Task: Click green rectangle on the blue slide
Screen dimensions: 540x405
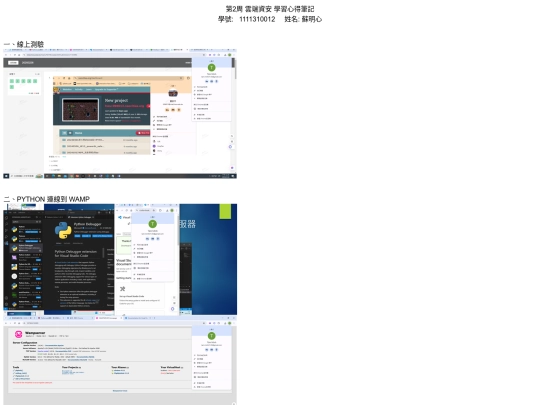Action: coord(225,211)
